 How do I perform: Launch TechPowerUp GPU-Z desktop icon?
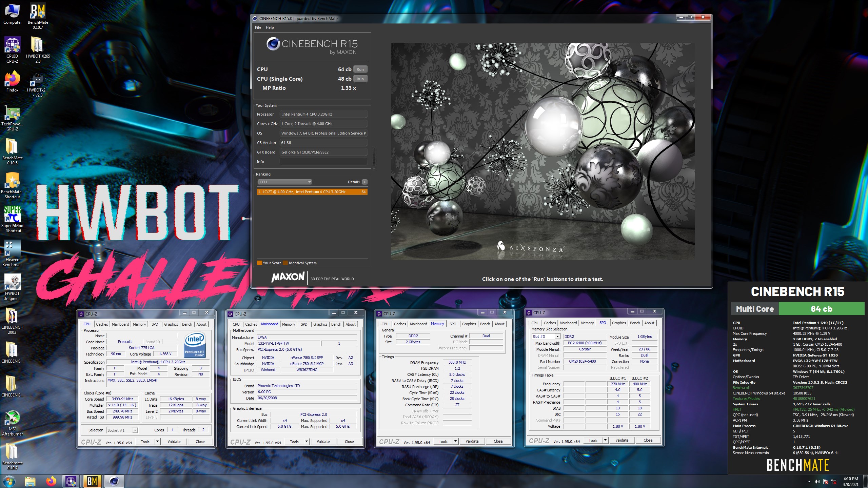[x=13, y=118]
